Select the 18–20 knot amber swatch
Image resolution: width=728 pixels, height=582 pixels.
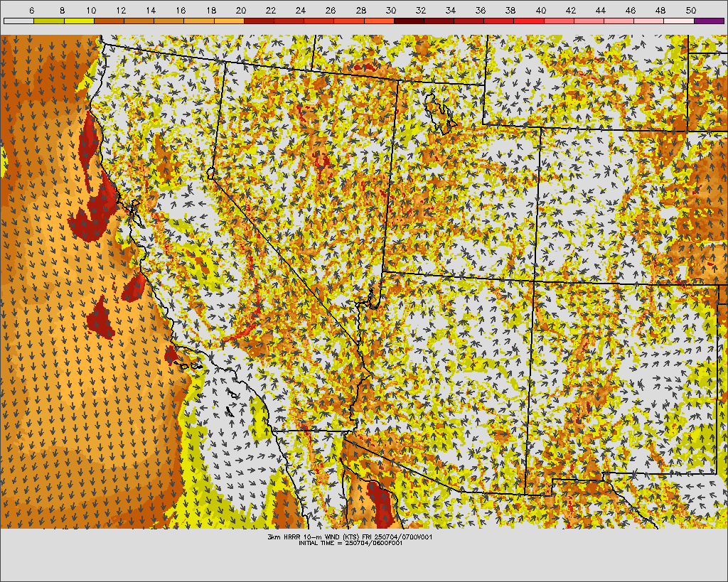[x=229, y=21]
